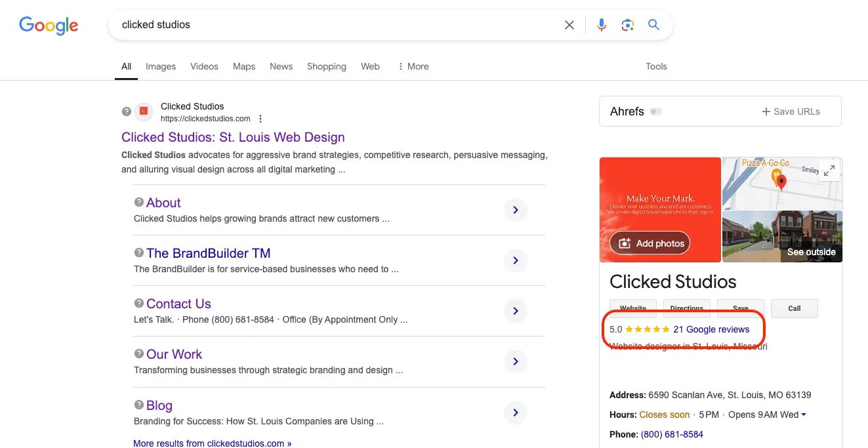Open the Our Work sitelink
The image size is (868, 448).
[x=174, y=354]
